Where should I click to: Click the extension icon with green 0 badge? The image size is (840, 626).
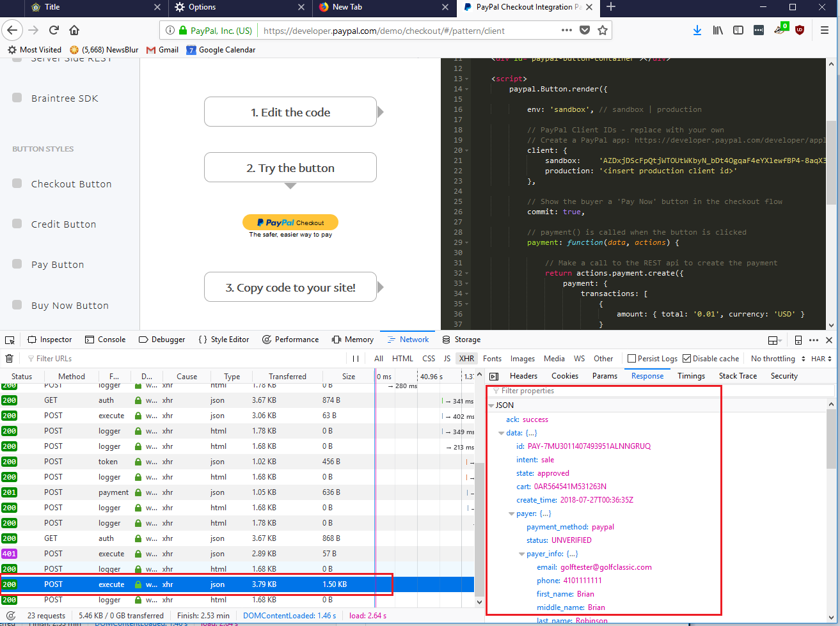[x=781, y=29]
